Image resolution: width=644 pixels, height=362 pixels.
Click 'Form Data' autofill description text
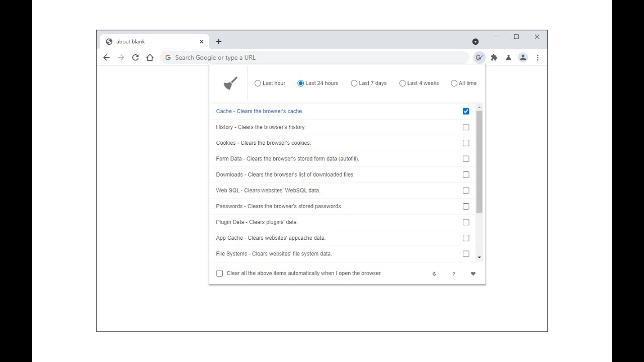287,159
